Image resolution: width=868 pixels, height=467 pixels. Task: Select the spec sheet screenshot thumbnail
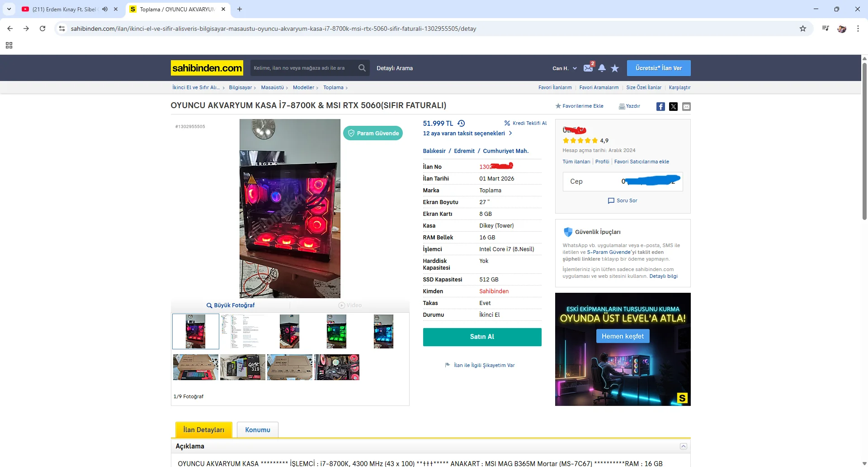click(243, 332)
